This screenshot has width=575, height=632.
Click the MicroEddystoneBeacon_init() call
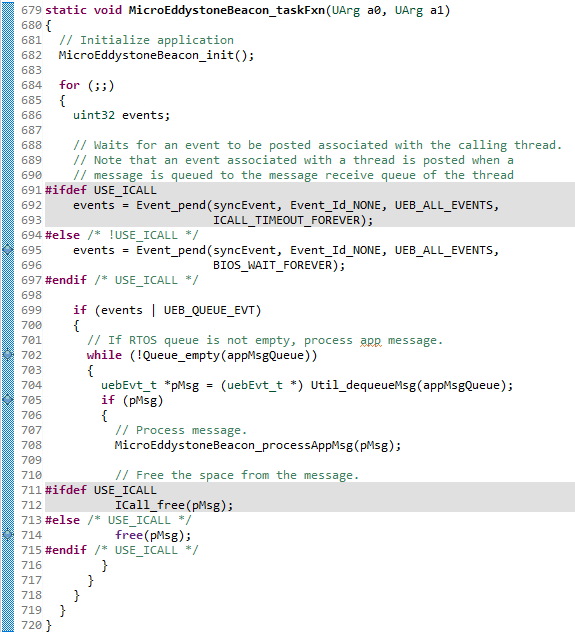156,55
